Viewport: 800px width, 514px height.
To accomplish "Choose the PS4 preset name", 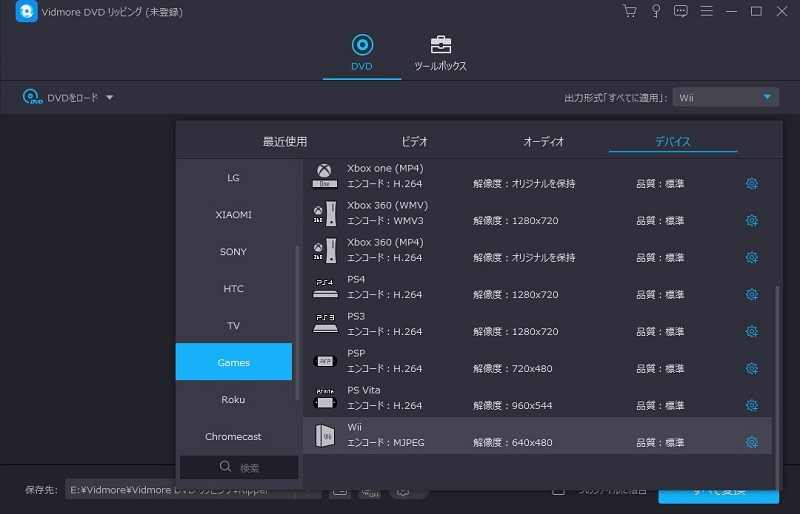I will (x=356, y=279).
